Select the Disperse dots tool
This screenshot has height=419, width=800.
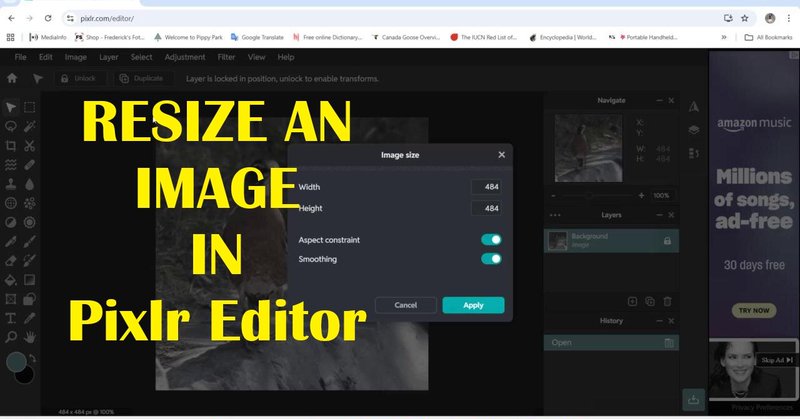pyautogui.click(x=30, y=203)
